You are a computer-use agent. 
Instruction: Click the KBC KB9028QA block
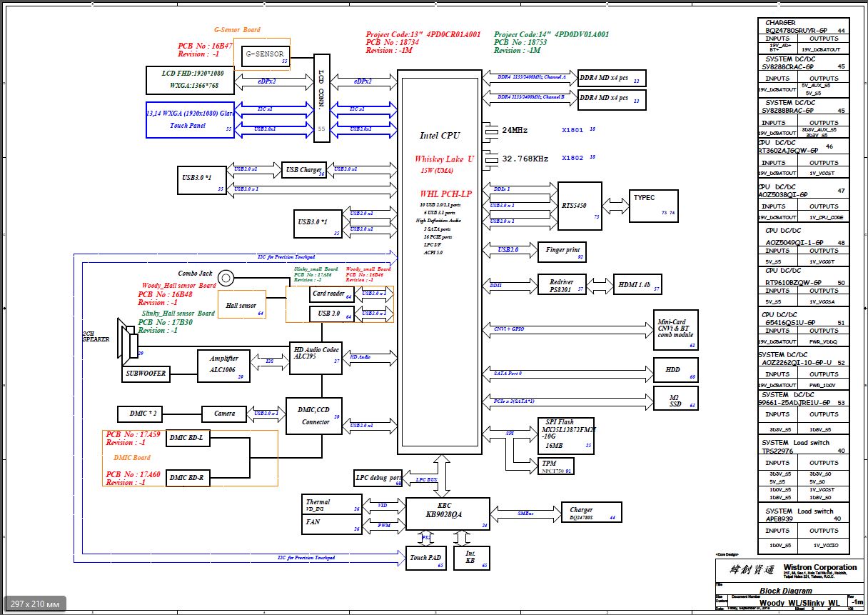(x=448, y=514)
